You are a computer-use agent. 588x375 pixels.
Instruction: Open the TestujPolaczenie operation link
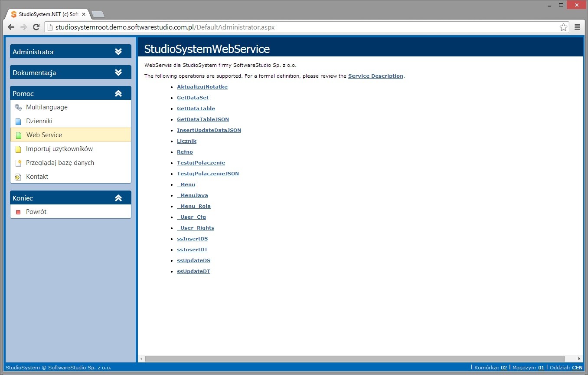(201, 163)
